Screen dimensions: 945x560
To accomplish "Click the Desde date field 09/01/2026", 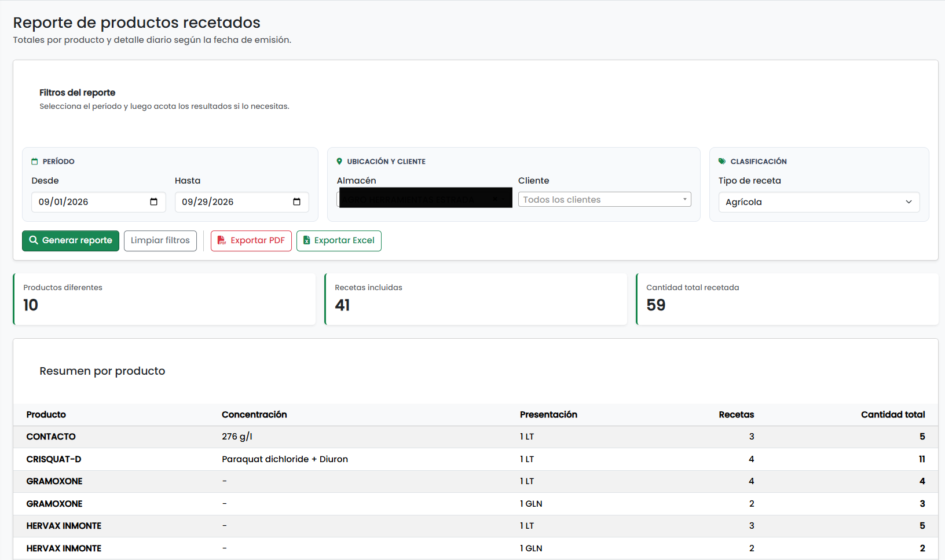I will 98,202.
